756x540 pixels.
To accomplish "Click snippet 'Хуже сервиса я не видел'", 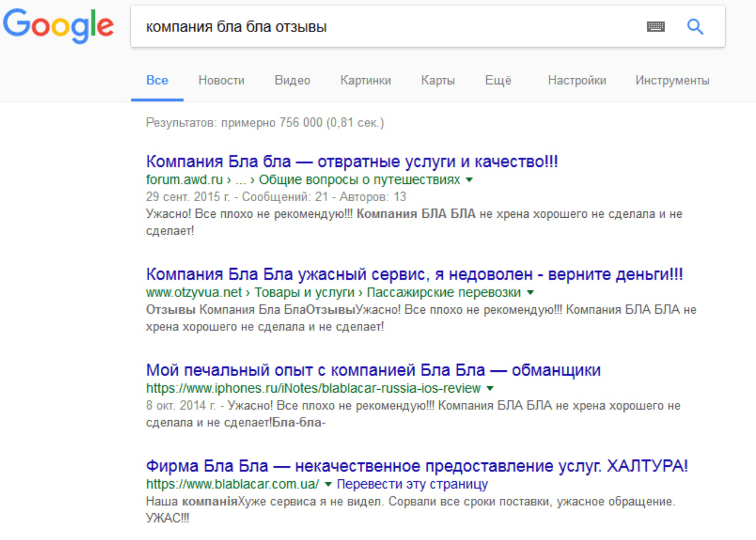I will tap(410, 510).
